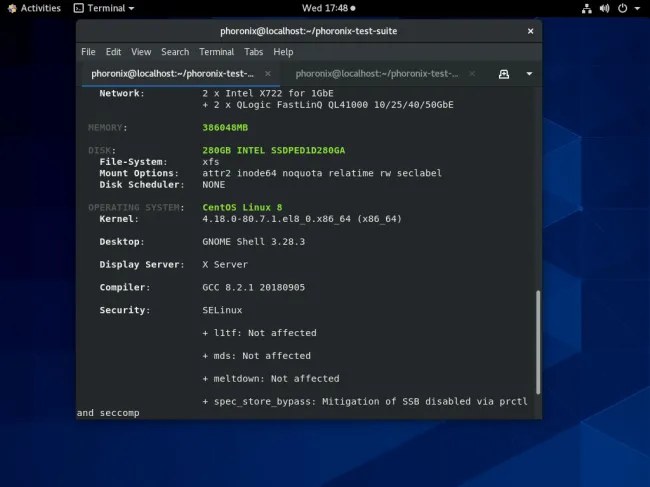650x487 pixels.
Task: Open the Terminal menu in menu bar
Action: (216, 52)
